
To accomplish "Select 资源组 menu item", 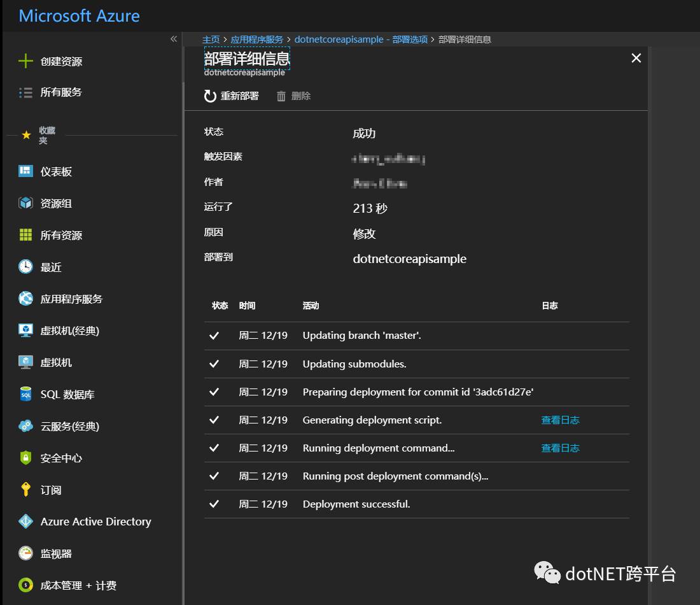I will pos(56,203).
